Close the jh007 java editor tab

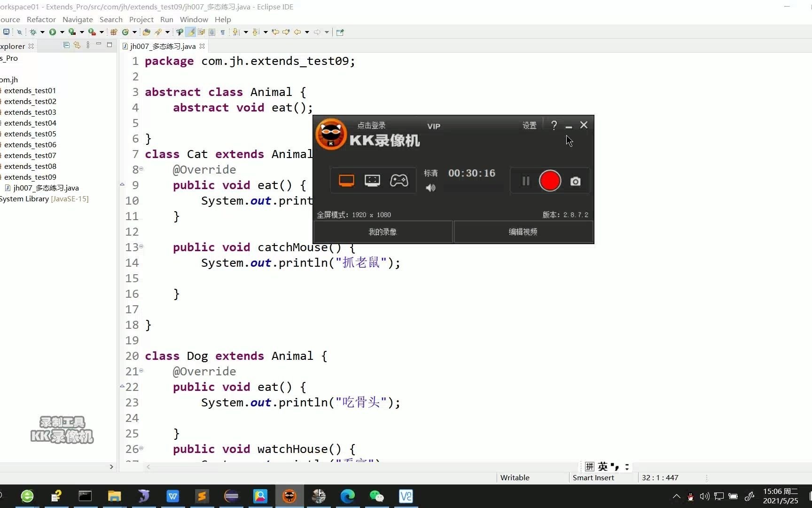202,46
